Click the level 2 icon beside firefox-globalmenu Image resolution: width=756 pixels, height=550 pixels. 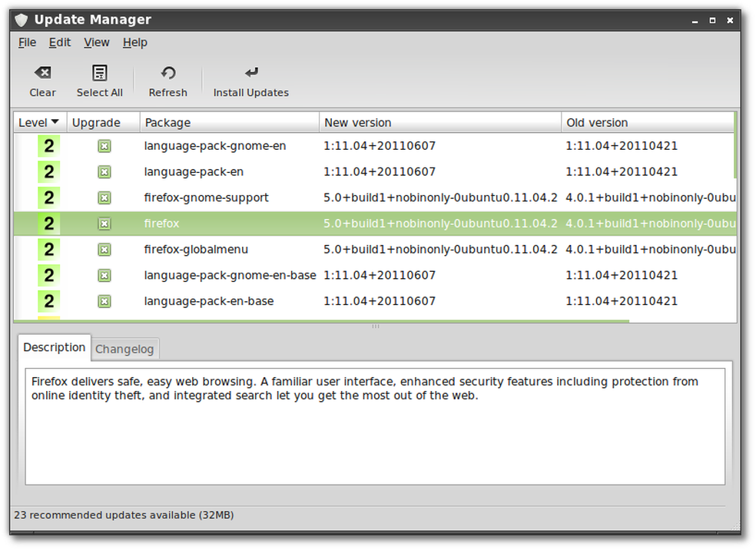click(x=48, y=249)
